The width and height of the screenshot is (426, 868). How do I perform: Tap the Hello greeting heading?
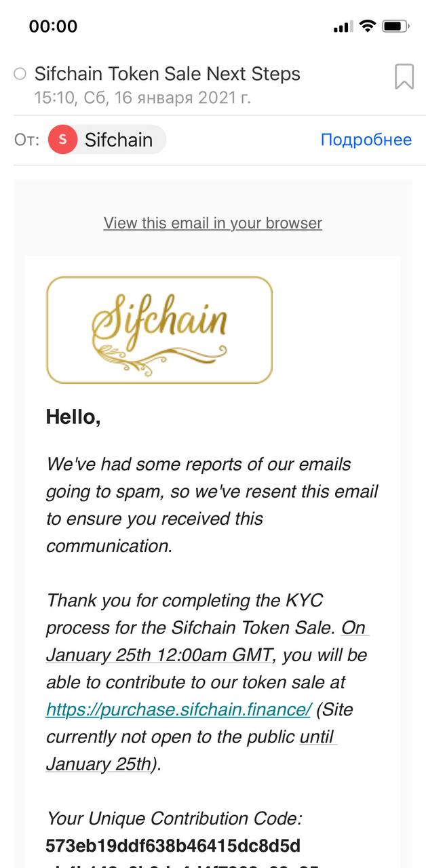click(x=73, y=417)
